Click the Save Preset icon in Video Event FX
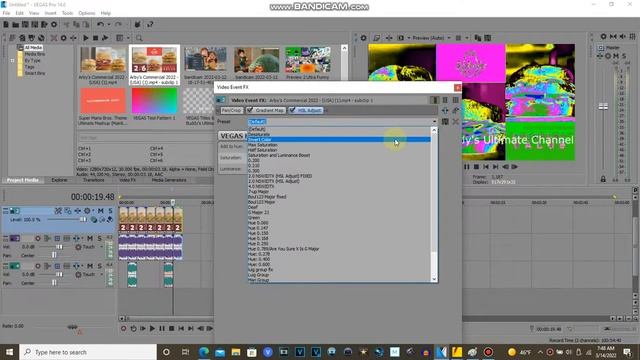 tap(445, 122)
